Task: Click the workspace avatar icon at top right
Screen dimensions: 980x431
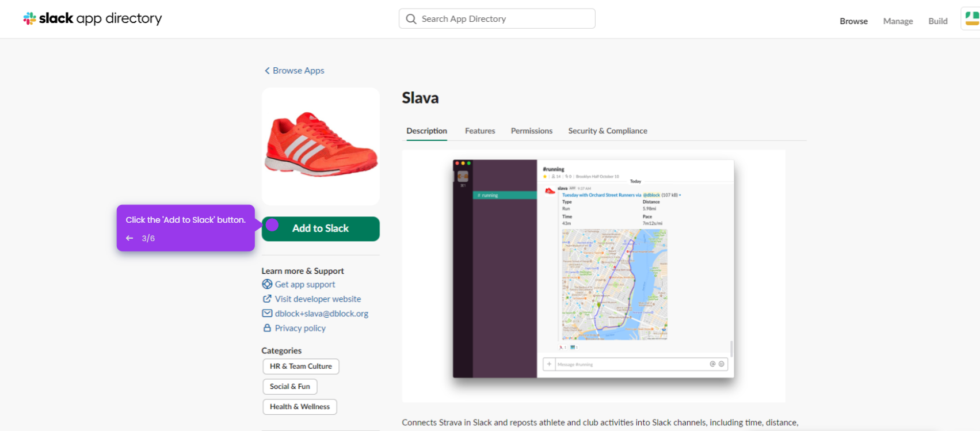Action: tap(971, 18)
